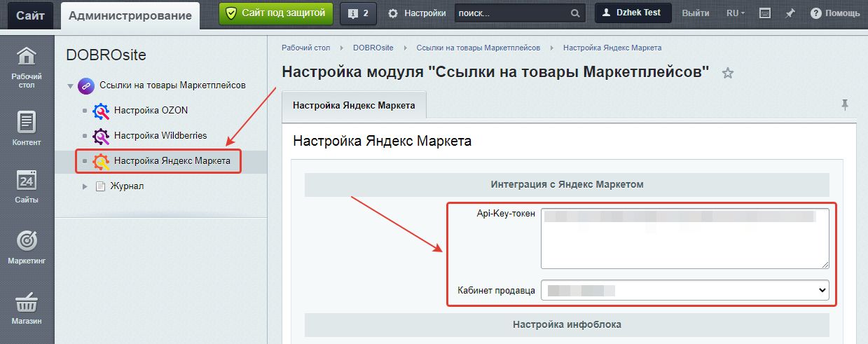Open Настройка OZON in the tree

tap(151, 111)
